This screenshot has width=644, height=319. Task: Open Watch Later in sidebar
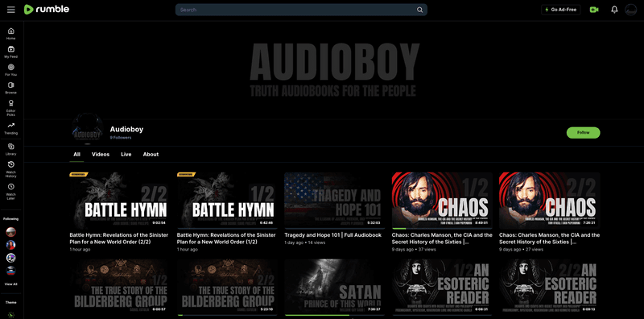click(11, 189)
